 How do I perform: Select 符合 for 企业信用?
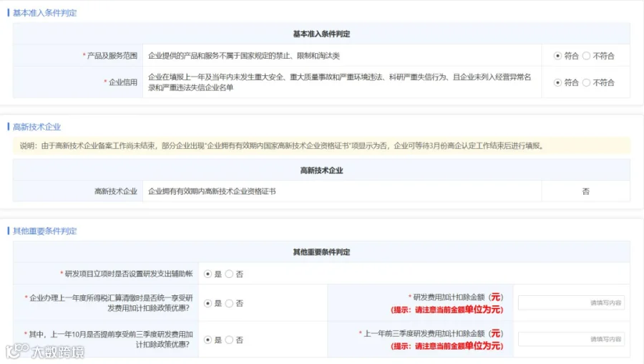[557, 82]
